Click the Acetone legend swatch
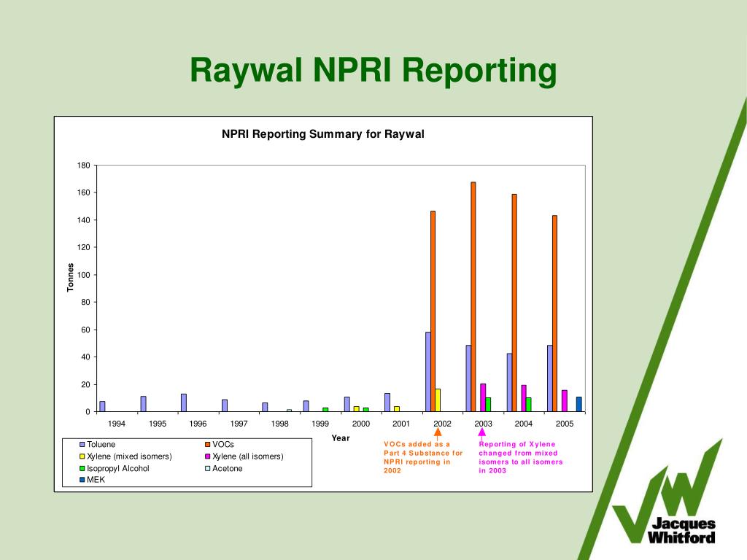 coord(208,469)
